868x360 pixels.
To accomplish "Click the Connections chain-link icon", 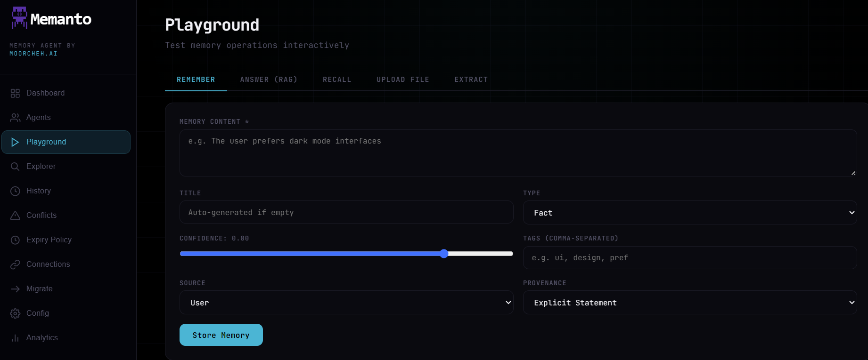I will (15, 264).
